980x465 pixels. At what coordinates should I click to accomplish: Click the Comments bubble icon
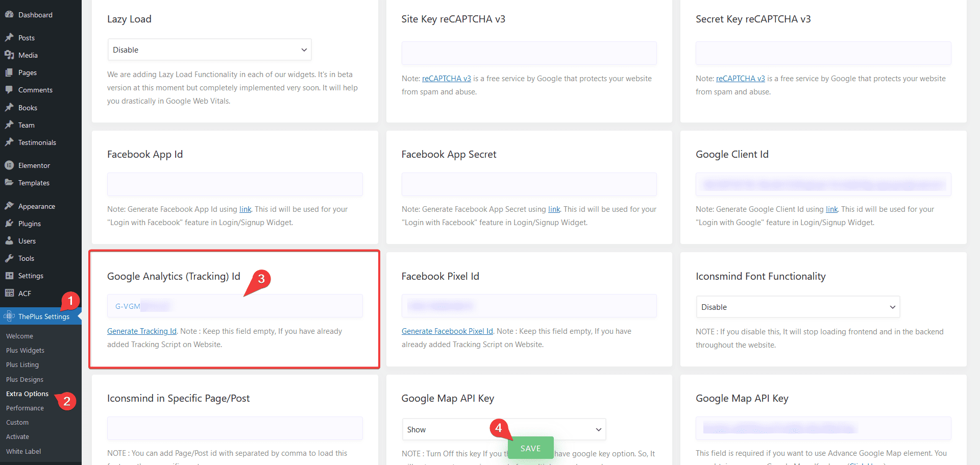tap(9, 90)
